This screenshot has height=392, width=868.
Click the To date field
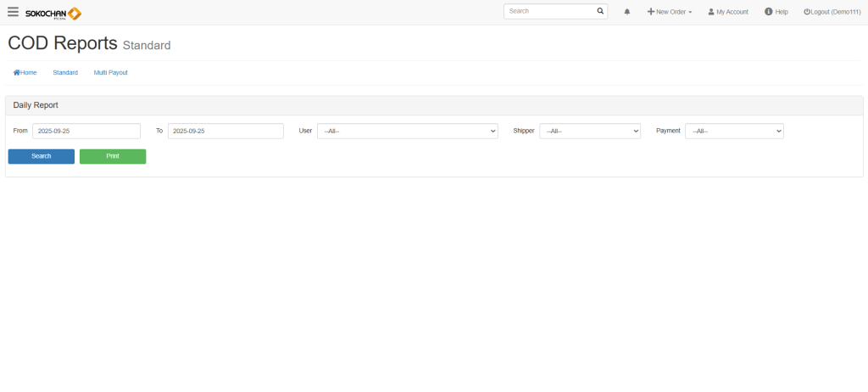click(225, 131)
